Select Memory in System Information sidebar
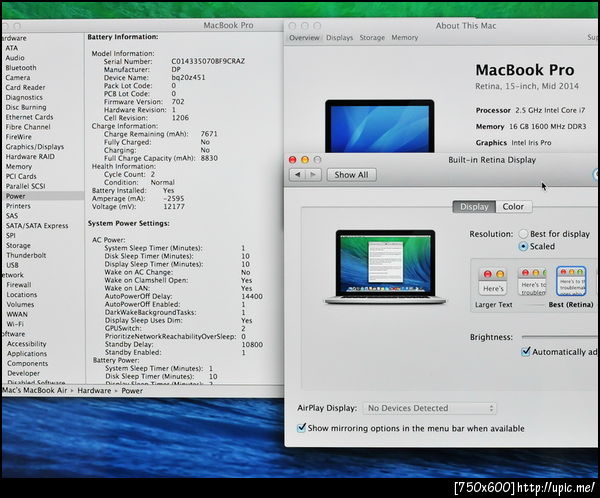 click(19, 167)
